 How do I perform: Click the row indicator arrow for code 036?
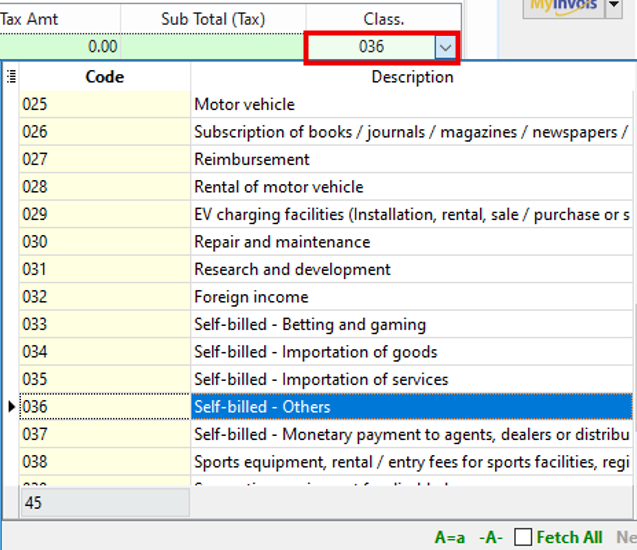click(x=11, y=407)
